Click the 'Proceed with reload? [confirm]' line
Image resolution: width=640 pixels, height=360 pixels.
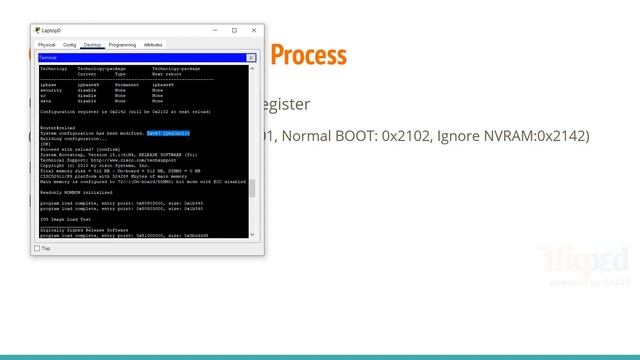tap(80, 149)
